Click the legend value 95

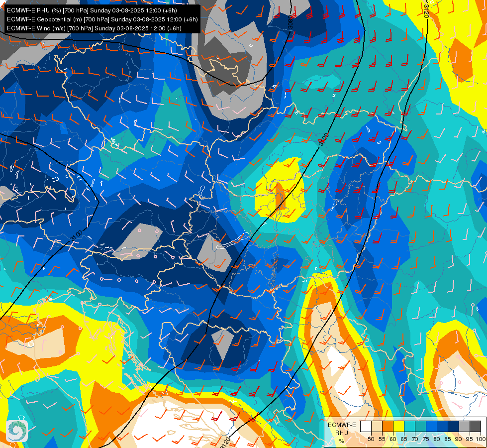point(470,439)
